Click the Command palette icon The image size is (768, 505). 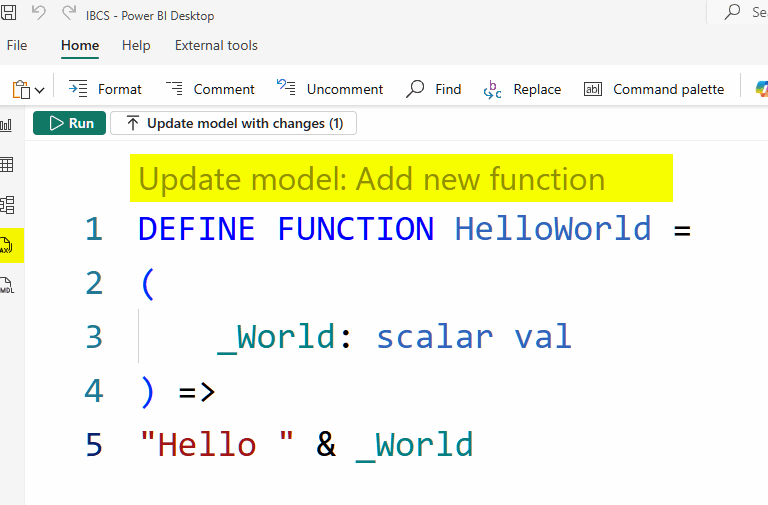pos(593,89)
